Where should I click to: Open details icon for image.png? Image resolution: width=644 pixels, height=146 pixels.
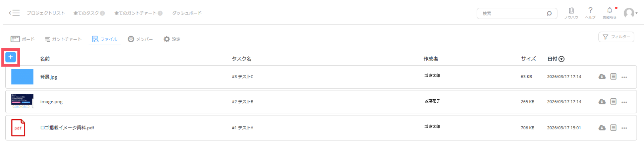pos(613,101)
